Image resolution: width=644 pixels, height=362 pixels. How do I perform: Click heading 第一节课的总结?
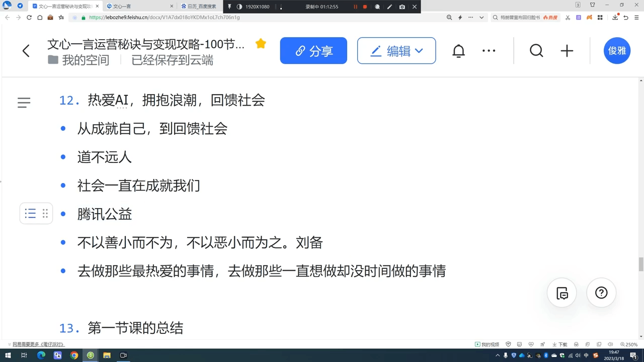click(x=135, y=328)
